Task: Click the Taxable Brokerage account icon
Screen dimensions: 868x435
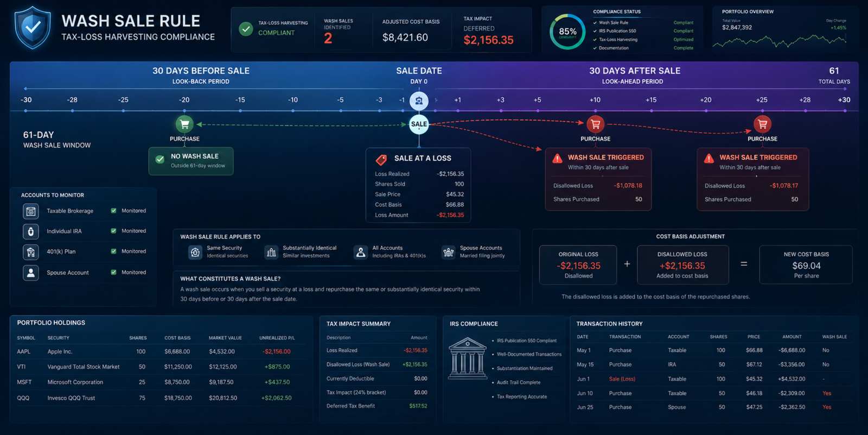Action: pyautogui.click(x=31, y=211)
